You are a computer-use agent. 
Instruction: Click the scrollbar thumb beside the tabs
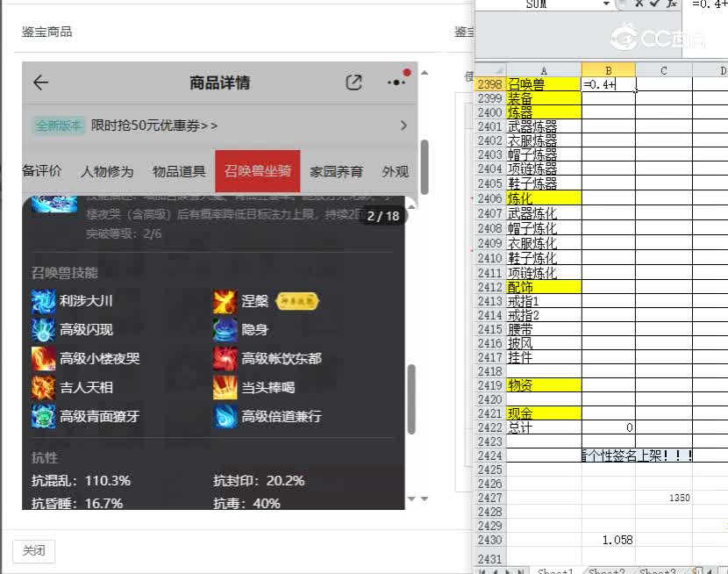click(x=424, y=167)
